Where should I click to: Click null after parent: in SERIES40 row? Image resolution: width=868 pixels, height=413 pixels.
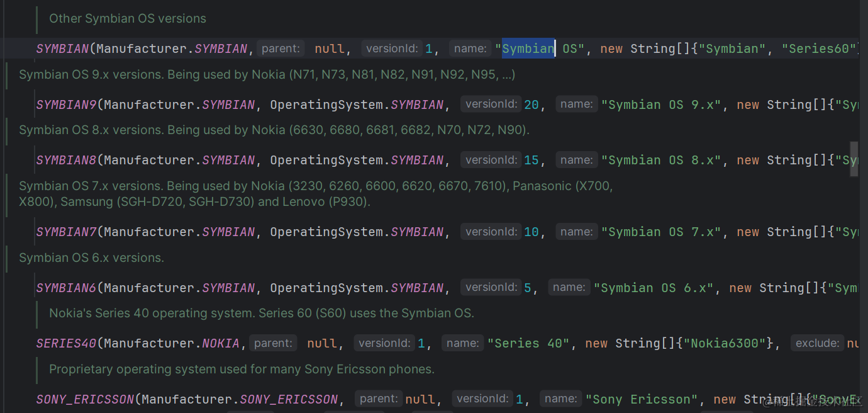[x=322, y=343]
